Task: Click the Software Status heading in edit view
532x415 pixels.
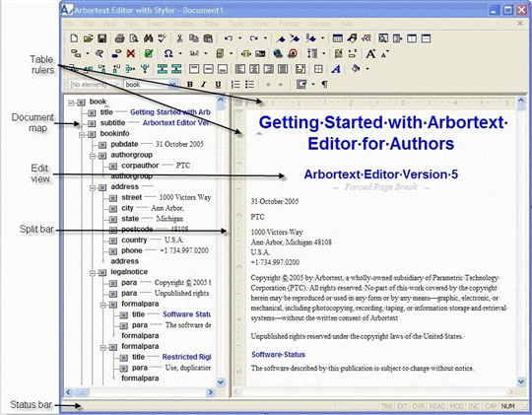Action: (278, 355)
